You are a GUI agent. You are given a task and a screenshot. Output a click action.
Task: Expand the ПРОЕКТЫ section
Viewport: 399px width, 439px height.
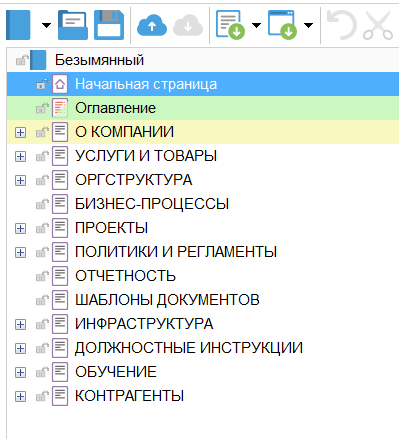coord(20,228)
